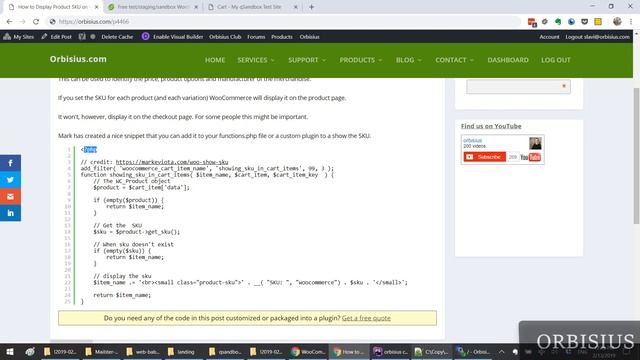The height and width of the screenshot is (360, 640).
Task: Open the Evernote extension icon
Action: coord(558,22)
